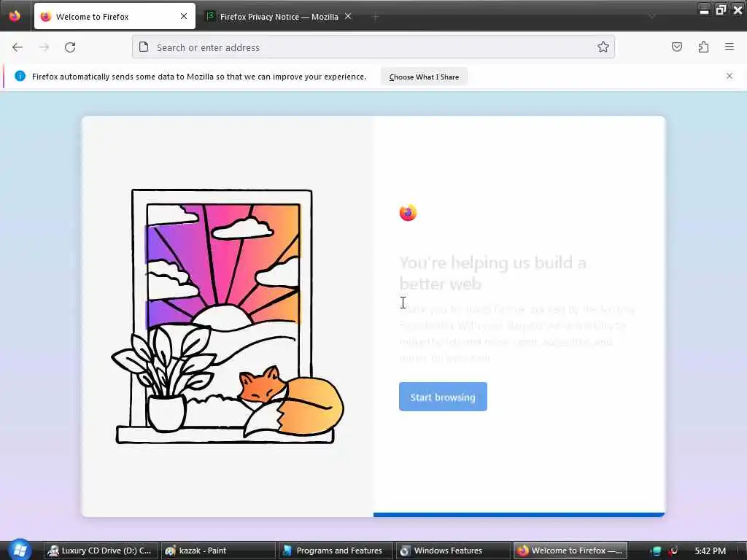Switch to the Firefox Privacy Notice tab
The image size is (747, 560).
(279, 17)
